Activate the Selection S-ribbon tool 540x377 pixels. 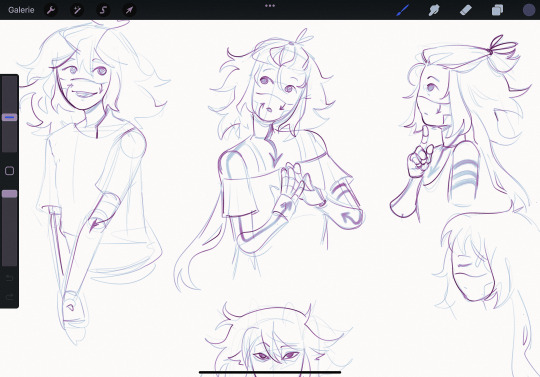(103, 10)
